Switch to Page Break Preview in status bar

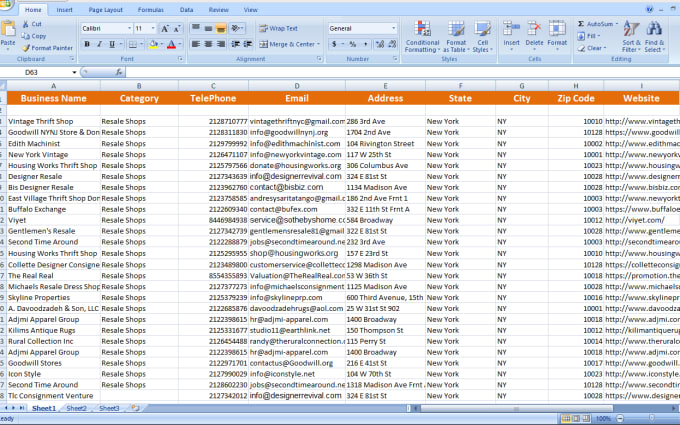coord(586,418)
